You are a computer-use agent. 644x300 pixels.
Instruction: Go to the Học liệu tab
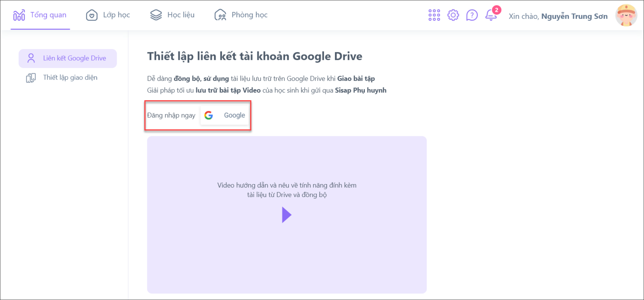[x=181, y=15]
